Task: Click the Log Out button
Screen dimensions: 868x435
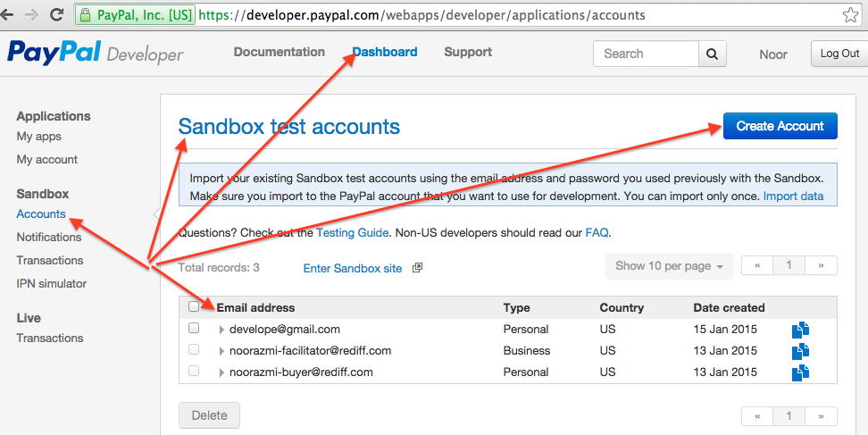Action: pos(839,54)
